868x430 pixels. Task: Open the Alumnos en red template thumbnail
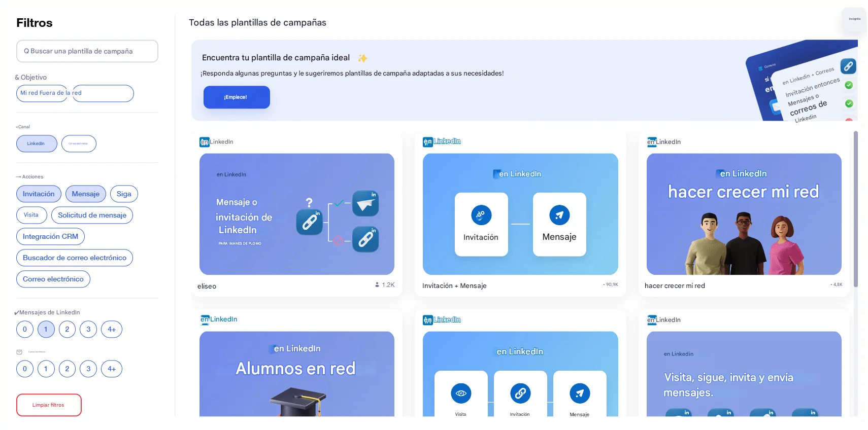(x=297, y=374)
